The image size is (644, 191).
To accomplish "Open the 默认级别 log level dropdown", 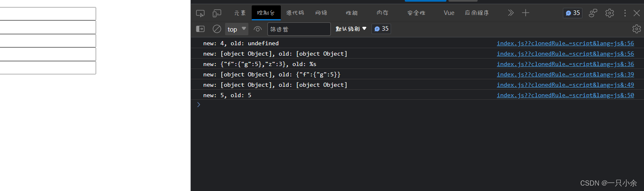I will point(351,29).
